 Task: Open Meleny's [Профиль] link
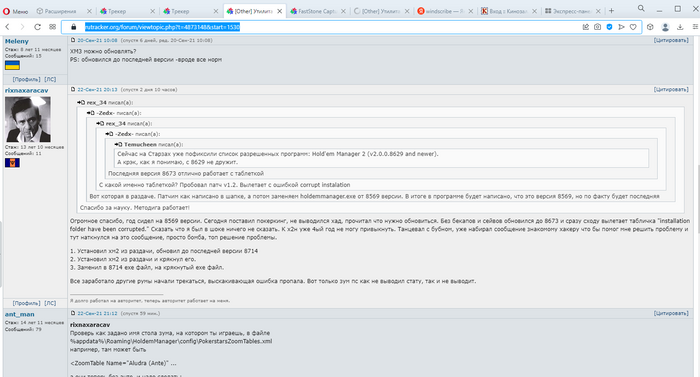(26, 79)
